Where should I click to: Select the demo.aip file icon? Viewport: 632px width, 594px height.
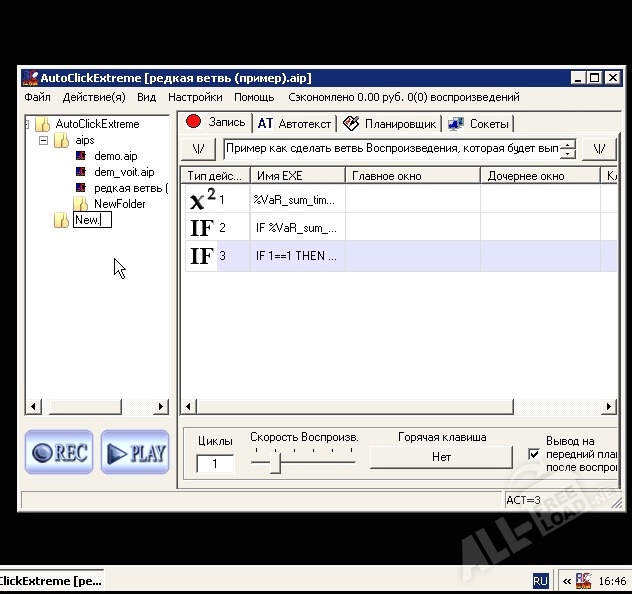click(82, 156)
